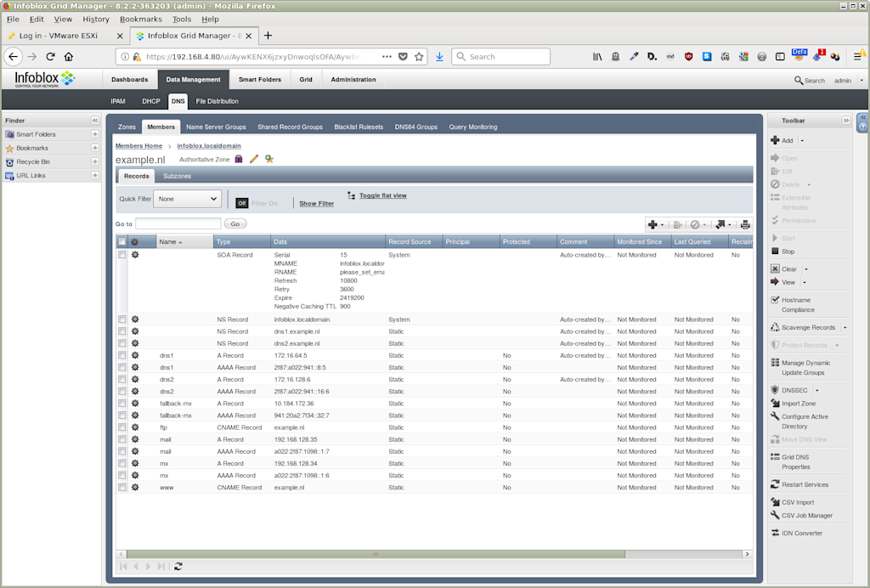Check the box for the dns1.example.nl NS Record
The height and width of the screenshot is (588, 870).
click(122, 331)
